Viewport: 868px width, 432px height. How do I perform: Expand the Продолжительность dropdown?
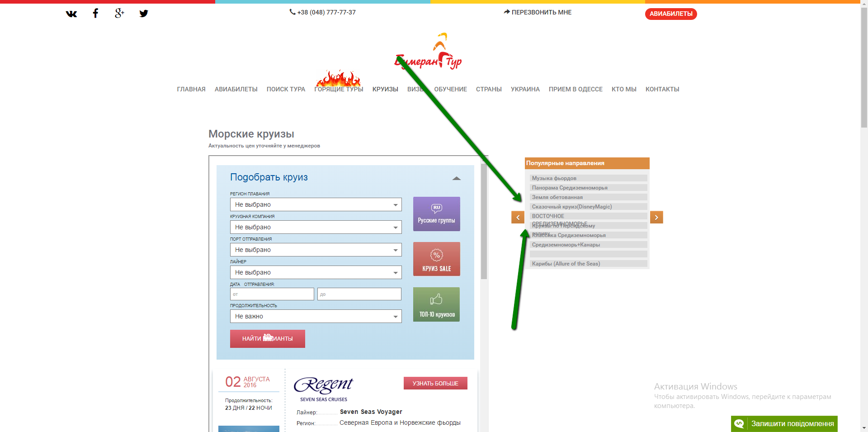316,316
